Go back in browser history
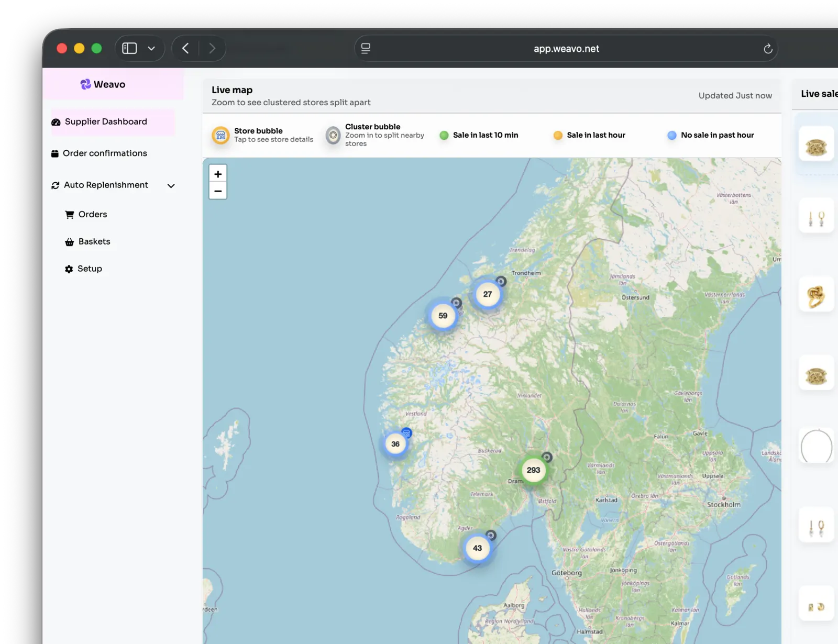The width and height of the screenshot is (838, 644). [185, 48]
